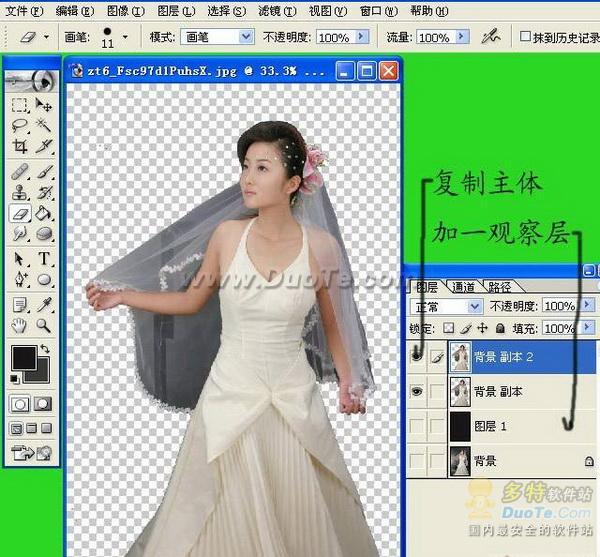Select the Slice tool
Image resolution: width=600 pixels, height=557 pixels.
[44, 146]
